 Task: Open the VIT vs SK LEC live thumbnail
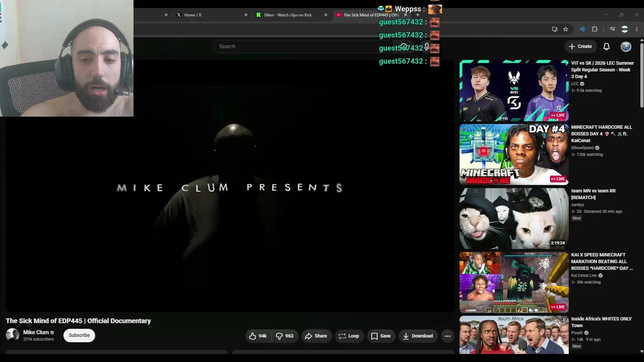[514, 90]
